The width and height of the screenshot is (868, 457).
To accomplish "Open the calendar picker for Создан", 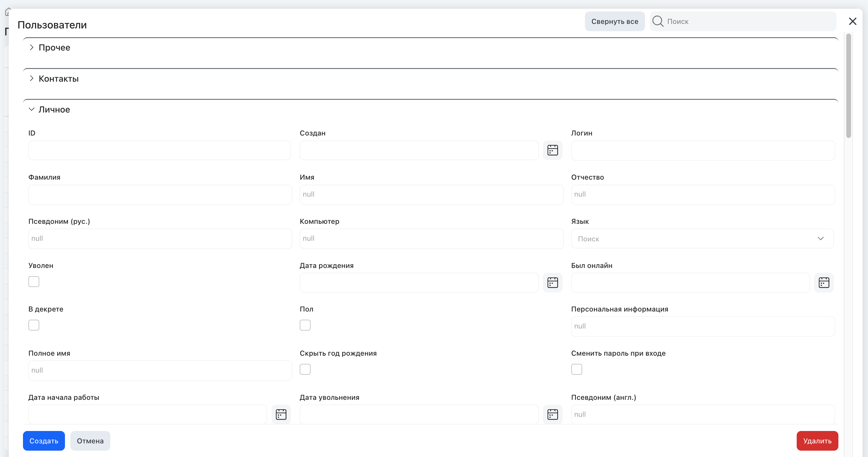I will click(553, 150).
